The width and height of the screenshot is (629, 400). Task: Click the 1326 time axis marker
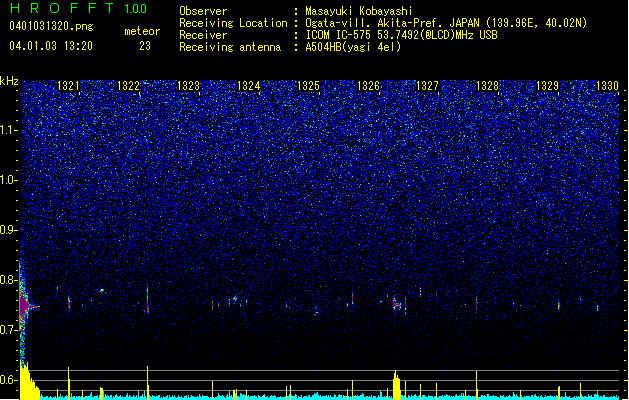(368, 86)
